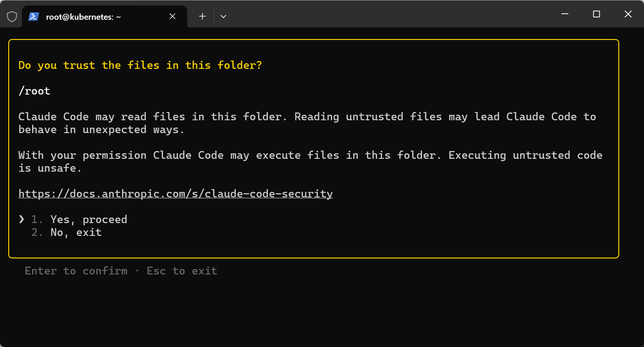Image resolution: width=644 pixels, height=347 pixels.
Task: Close the terminal window
Action: pos(628,14)
